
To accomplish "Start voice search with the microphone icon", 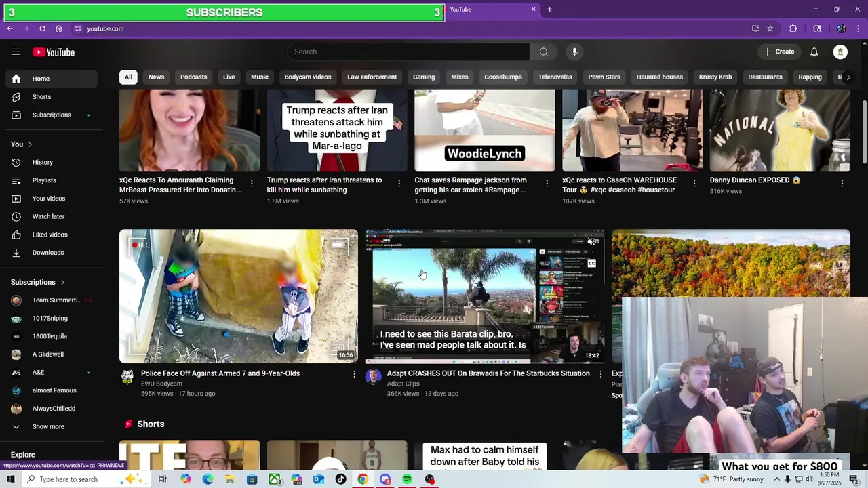I will click(x=574, y=52).
